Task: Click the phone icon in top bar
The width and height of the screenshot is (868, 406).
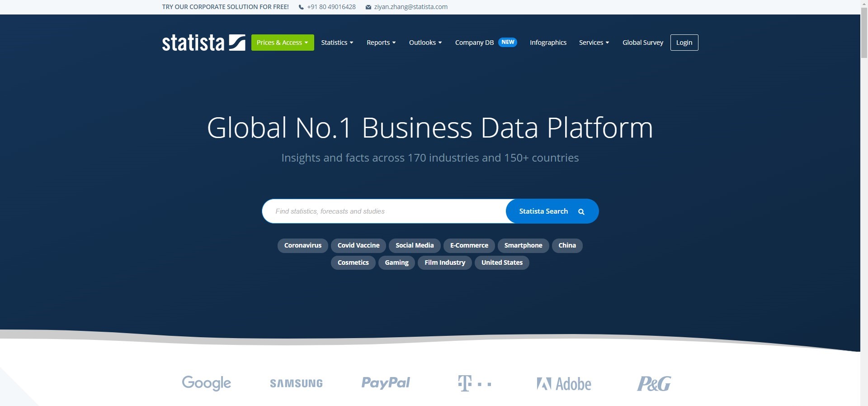Action: coord(301,7)
